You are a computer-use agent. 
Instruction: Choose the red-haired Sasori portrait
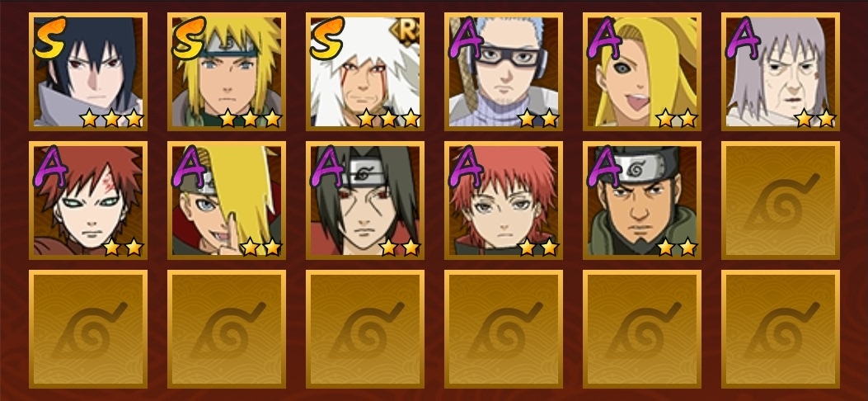[x=503, y=200]
